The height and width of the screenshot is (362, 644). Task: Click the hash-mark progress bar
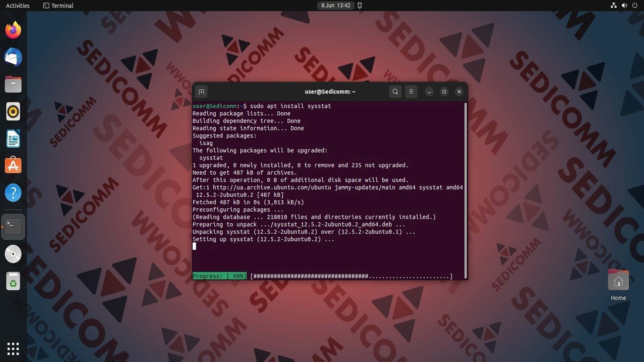tap(351, 276)
